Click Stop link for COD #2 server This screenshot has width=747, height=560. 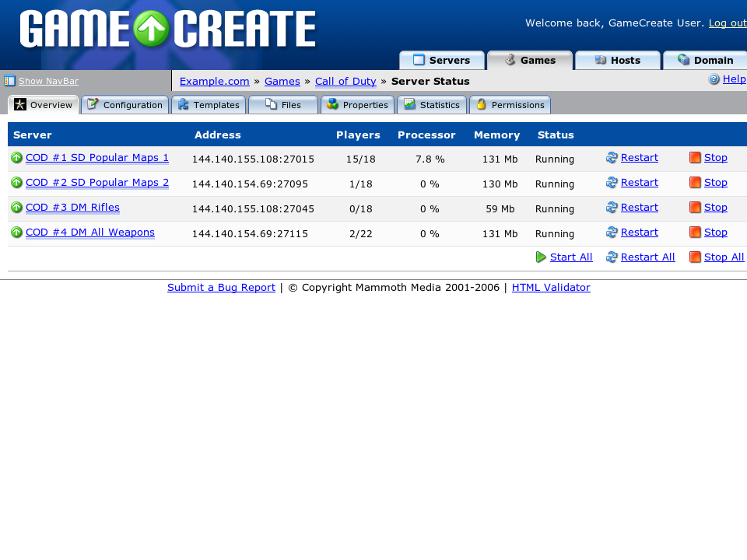pos(716,182)
